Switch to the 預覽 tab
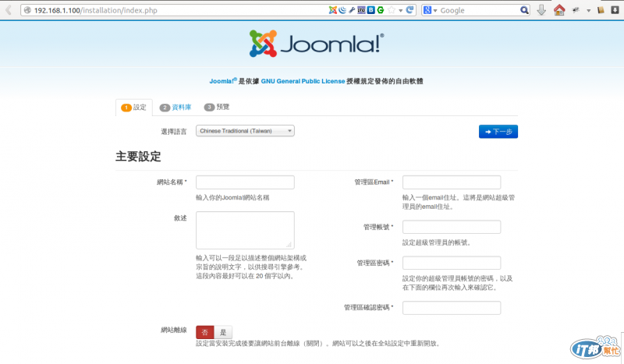 (217, 107)
